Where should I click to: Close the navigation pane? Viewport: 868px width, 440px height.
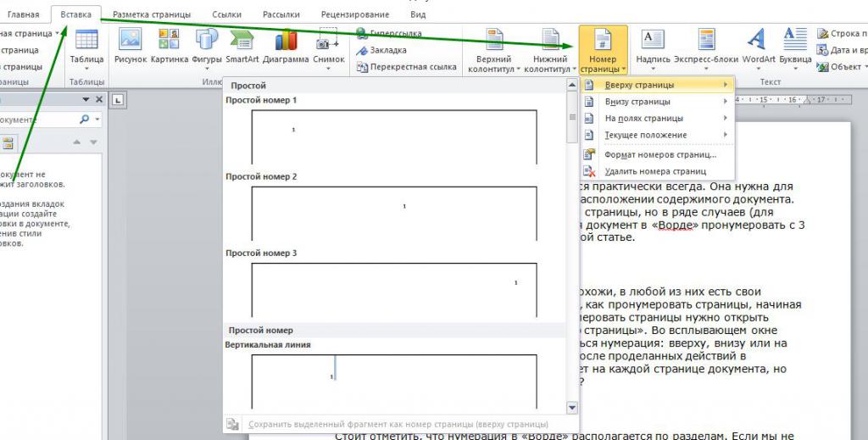pos(99,100)
